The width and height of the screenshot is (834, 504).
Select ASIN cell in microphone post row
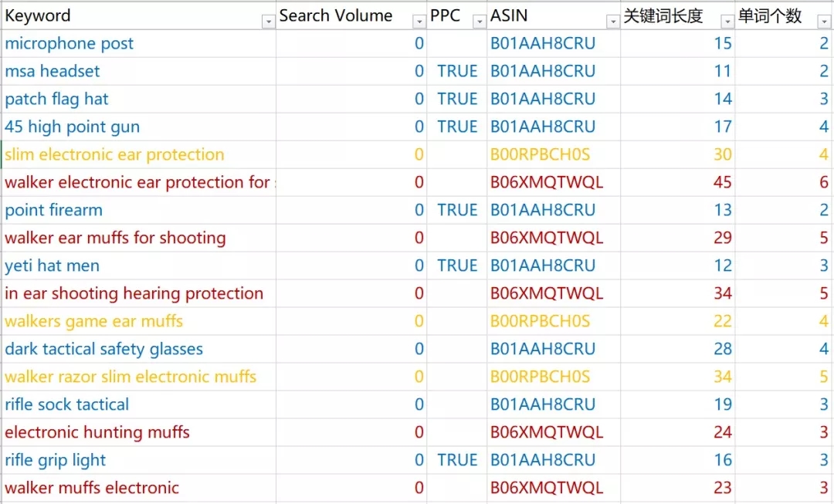click(x=553, y=43)
